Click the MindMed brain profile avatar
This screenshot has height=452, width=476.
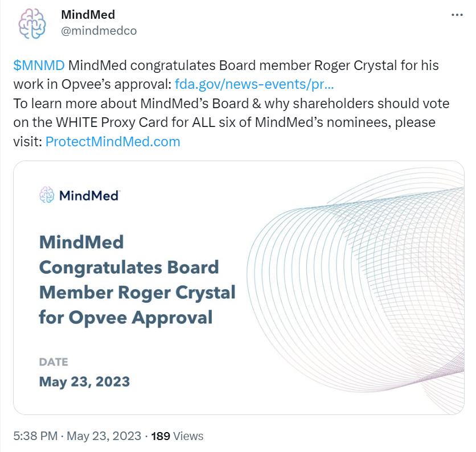pyautogui.click(x=32, y=23)
